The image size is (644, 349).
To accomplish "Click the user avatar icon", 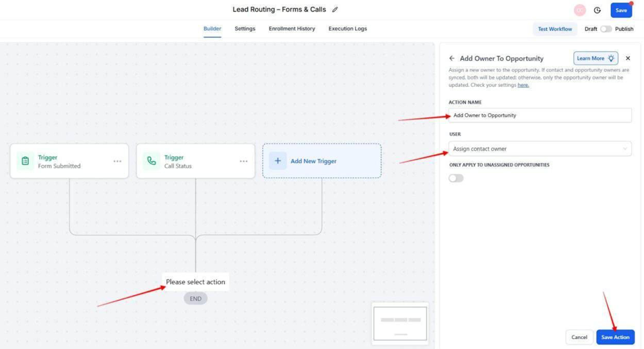I will point(579,10).
